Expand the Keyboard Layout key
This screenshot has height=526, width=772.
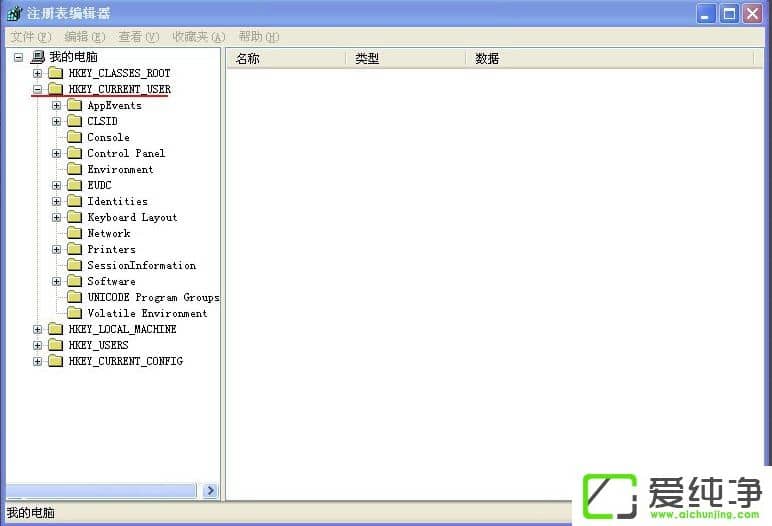[x=57, y=217]
